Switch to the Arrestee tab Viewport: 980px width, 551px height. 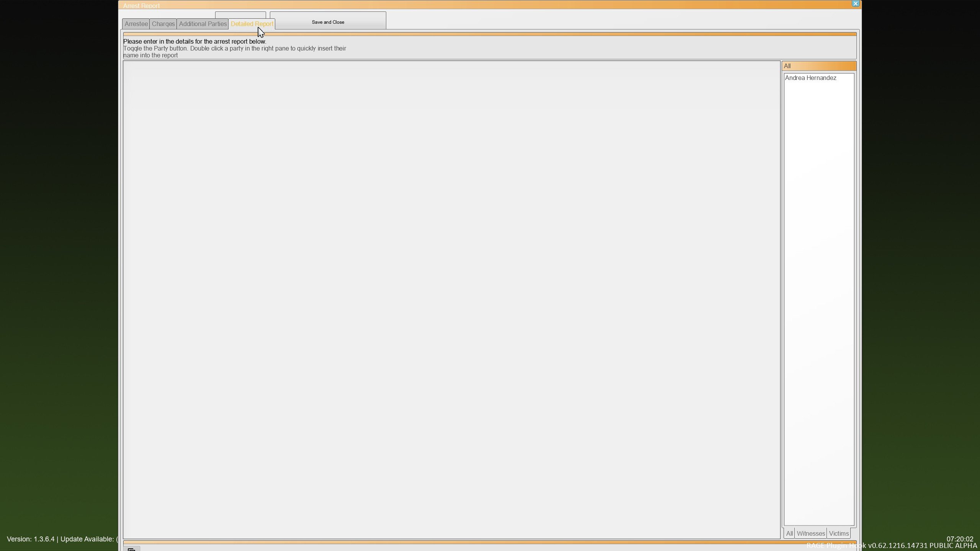pyautogui.click(x=136, y=24)
